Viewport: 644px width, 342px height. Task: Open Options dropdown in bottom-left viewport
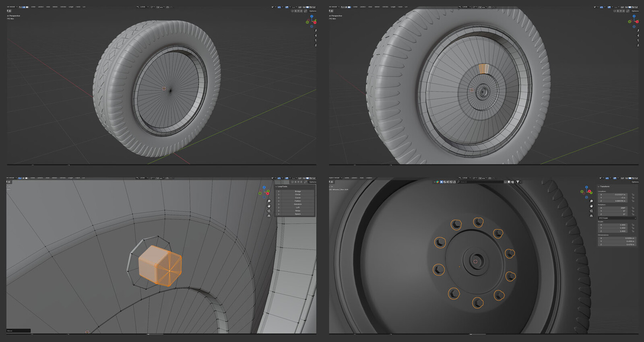(x=312, y=182)
